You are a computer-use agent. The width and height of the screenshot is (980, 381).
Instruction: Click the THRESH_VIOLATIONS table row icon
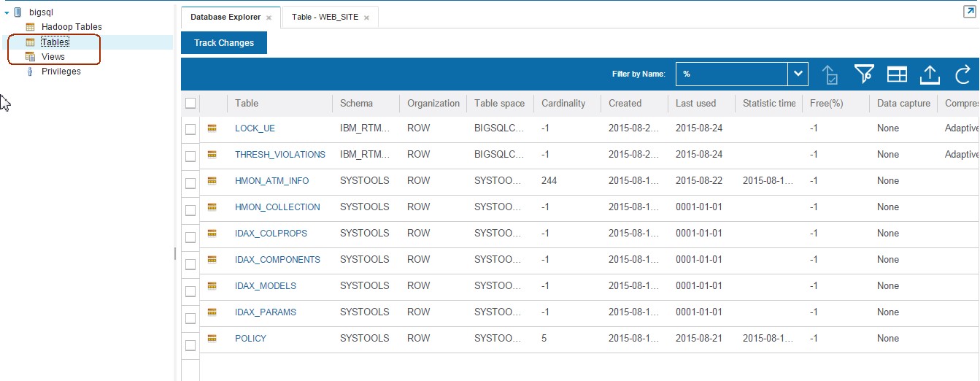click(212, 154)
